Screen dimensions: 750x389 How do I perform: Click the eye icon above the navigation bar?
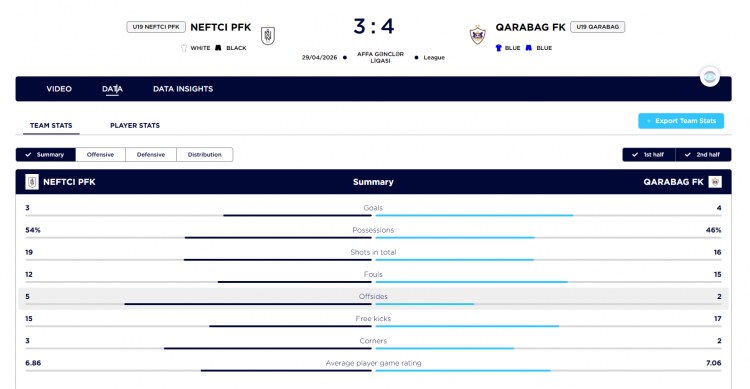click(710, 77)
